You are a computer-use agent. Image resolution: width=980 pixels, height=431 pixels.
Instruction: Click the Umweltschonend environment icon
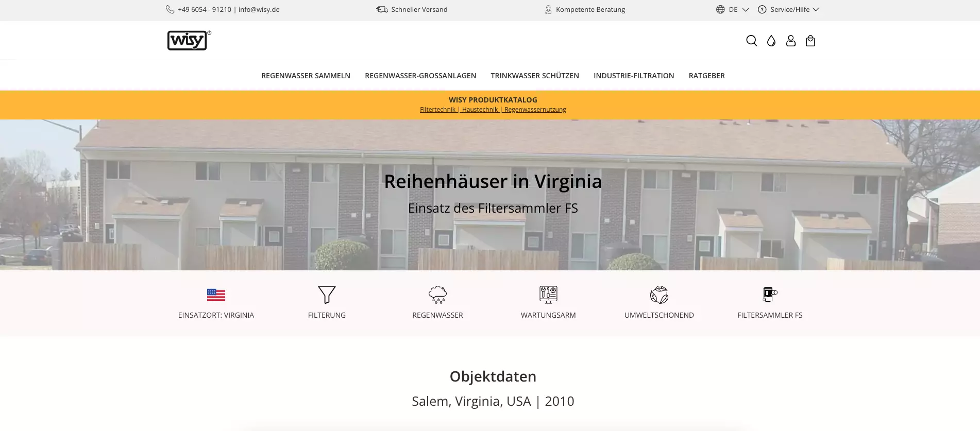click(x=659, y=295)
